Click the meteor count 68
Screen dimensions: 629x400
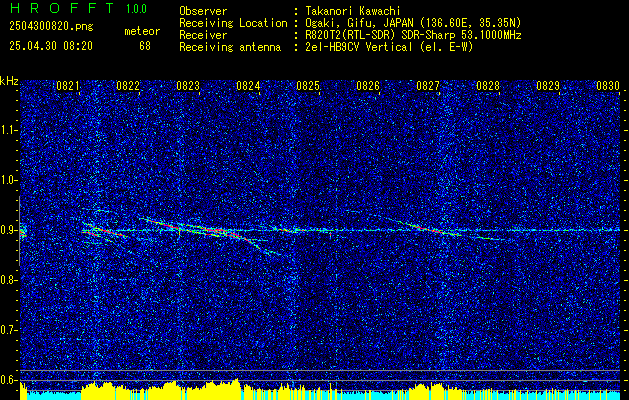click(x=145, y=46)
